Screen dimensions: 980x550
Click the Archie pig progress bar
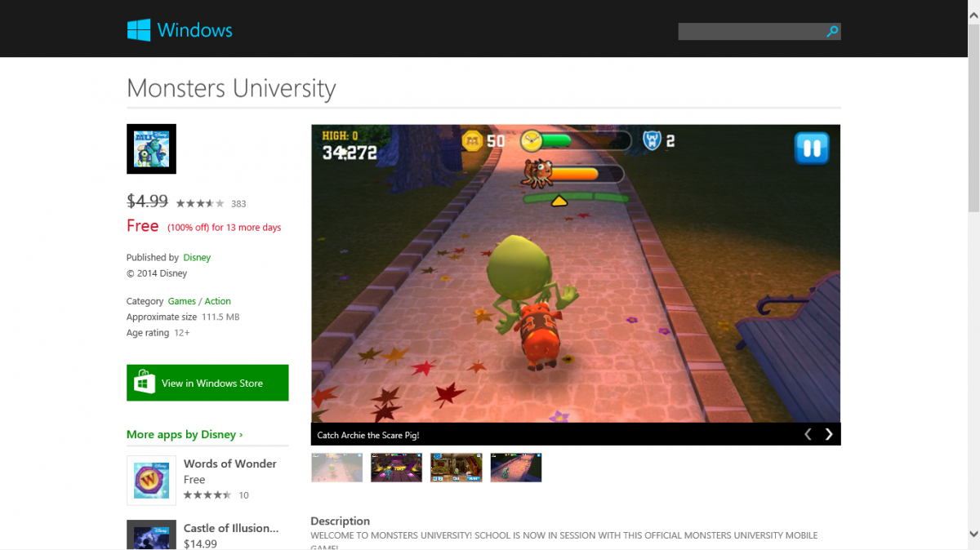pos(586,173)
